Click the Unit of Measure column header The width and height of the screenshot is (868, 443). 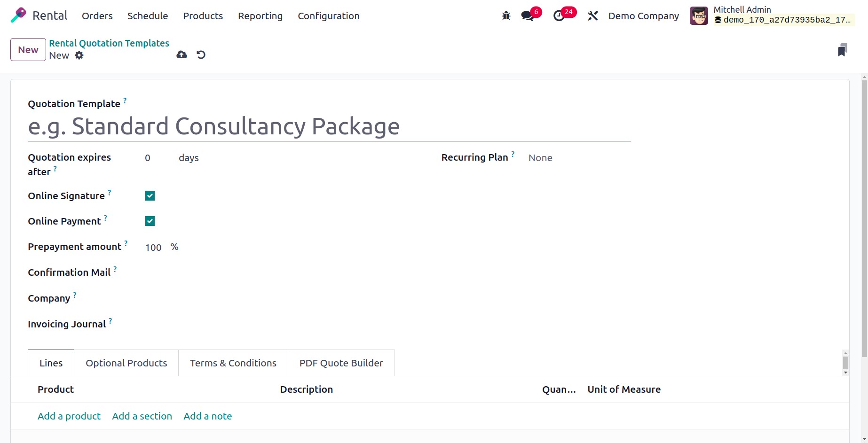tap(624, 389)
